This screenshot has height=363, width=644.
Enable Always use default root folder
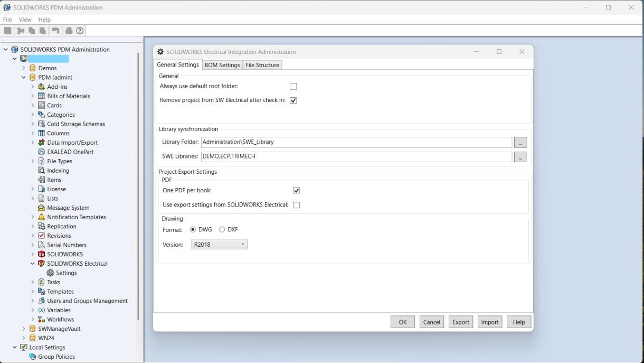point(293,86)
